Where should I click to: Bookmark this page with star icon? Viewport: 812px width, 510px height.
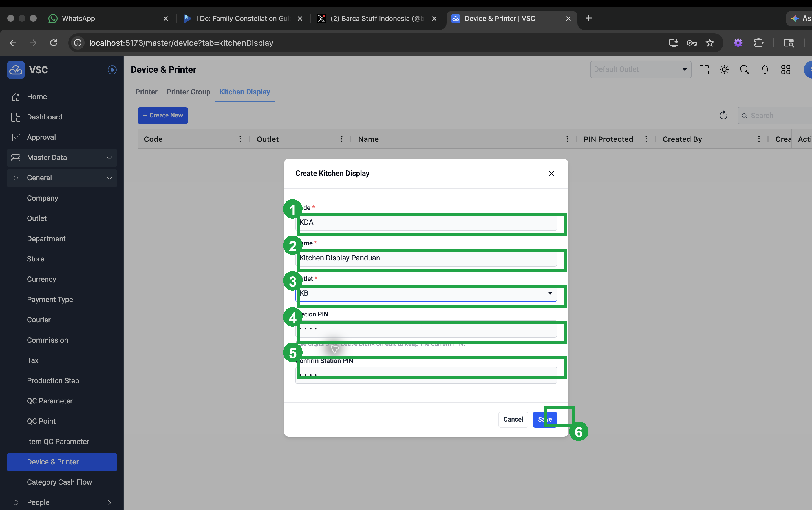(710, 43)
